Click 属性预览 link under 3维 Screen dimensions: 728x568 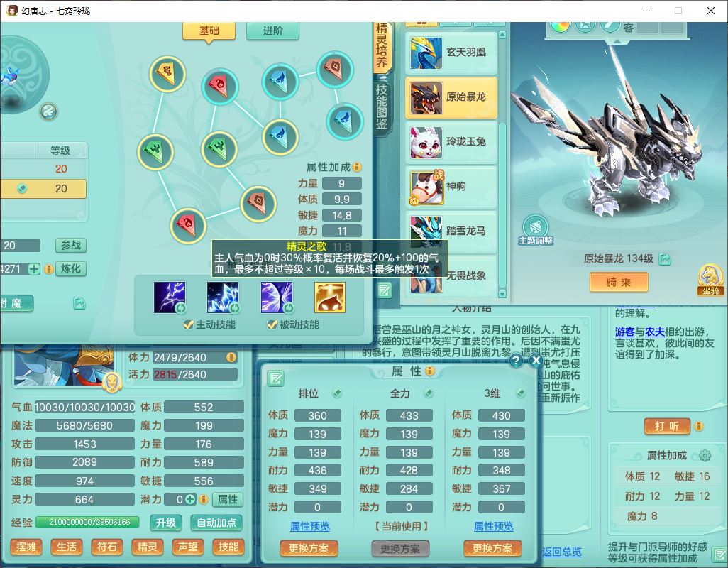click(494, 527)
